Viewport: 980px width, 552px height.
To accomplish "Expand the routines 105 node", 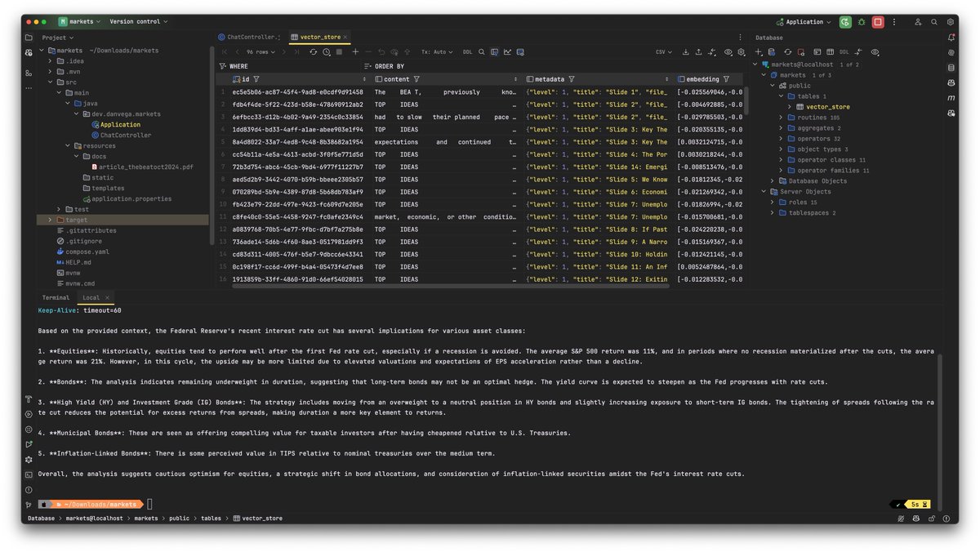I will pos(782,118).
